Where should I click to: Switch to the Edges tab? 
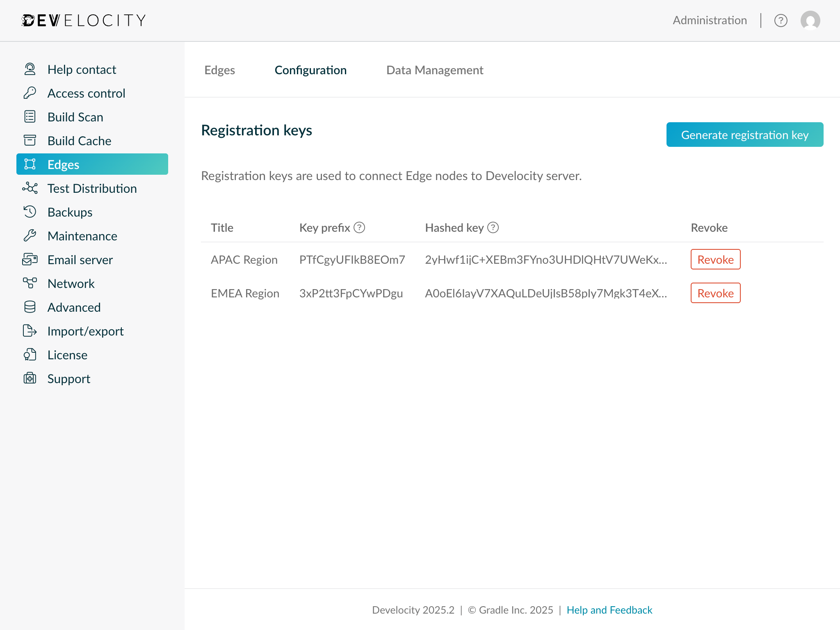pos(219,70)
